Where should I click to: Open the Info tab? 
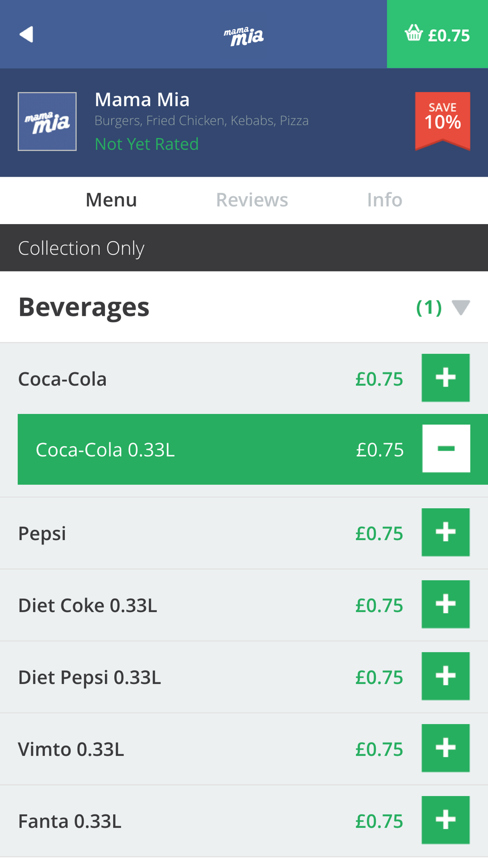(x=385, y=200)
